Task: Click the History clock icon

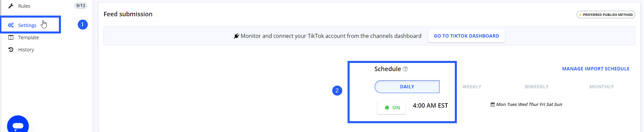Action: (11, 49)
